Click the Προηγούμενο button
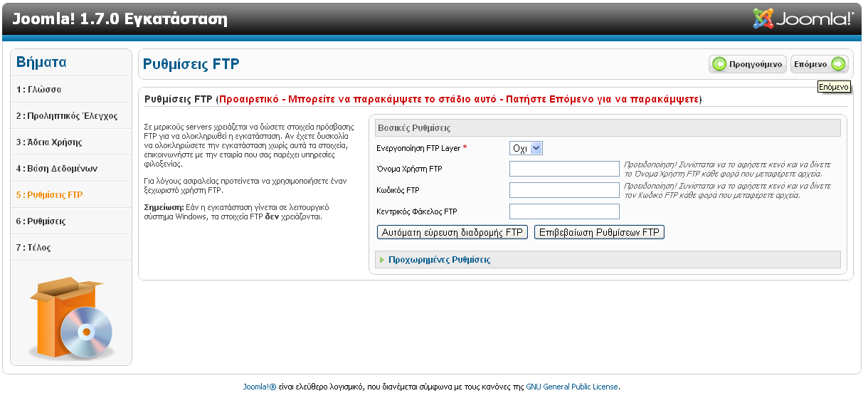Screen dimensions: 868x398 [x=748, y=64]
